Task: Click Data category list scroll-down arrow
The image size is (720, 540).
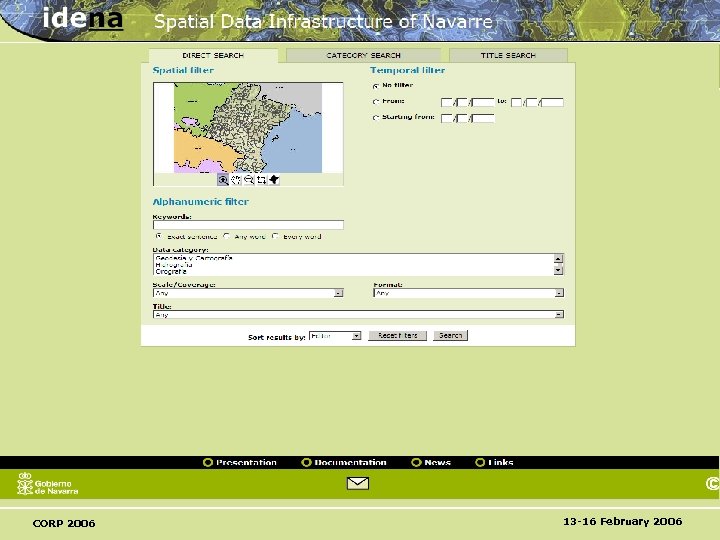Action: (x=558, y=270)
